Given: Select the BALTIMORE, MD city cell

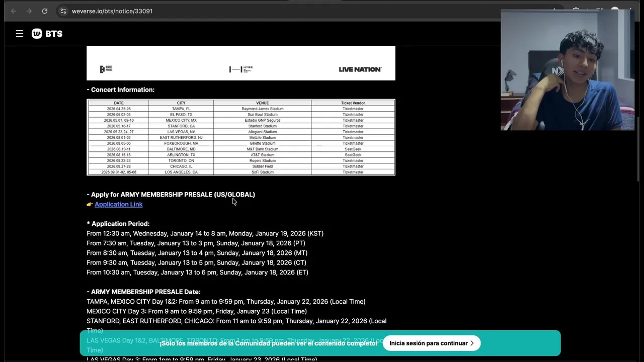Looking at the screenshot, I should [x=181, y=149].
